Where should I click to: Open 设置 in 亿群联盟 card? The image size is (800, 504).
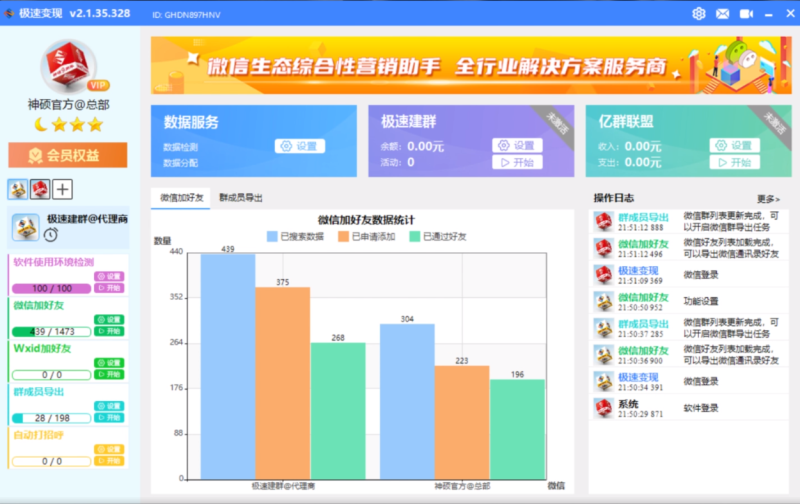tap(735, 146)
